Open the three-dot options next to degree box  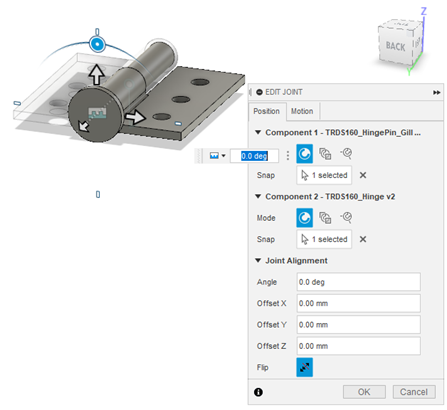click(x=288, y=156)
